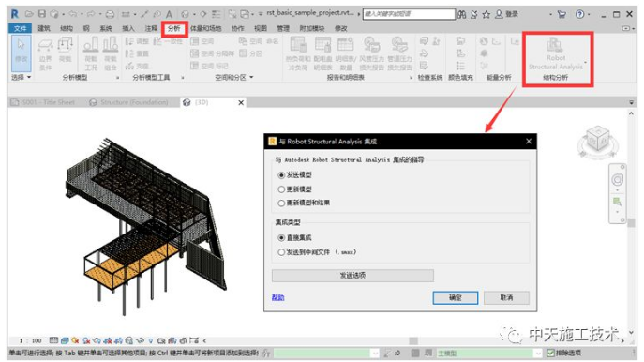Open Load Cases (荷载工况) tool
This screenshot has height=362, width=644.
pyautogui.click(x=91, y=53)
